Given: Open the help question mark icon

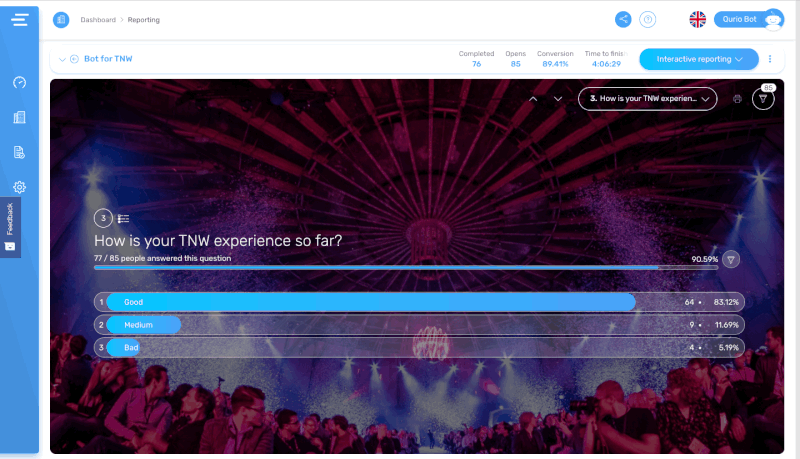Looking at the screenshot, I should (x=647, y=19).
